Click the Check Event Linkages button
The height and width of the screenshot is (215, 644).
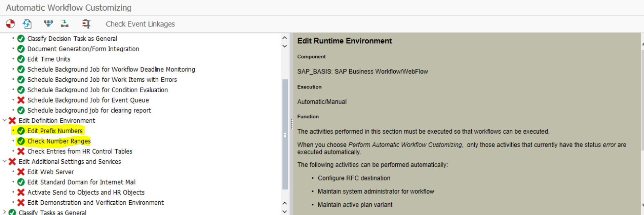(x=140, y=24)
